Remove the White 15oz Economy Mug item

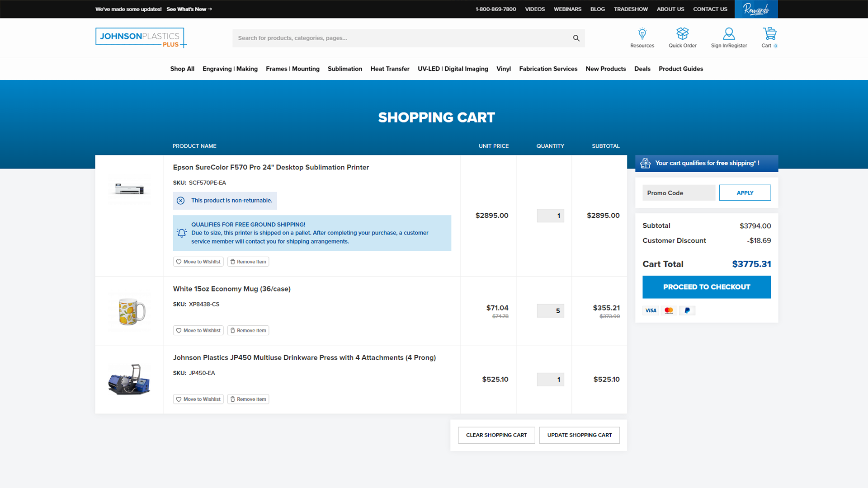click(x=248, y=330)
